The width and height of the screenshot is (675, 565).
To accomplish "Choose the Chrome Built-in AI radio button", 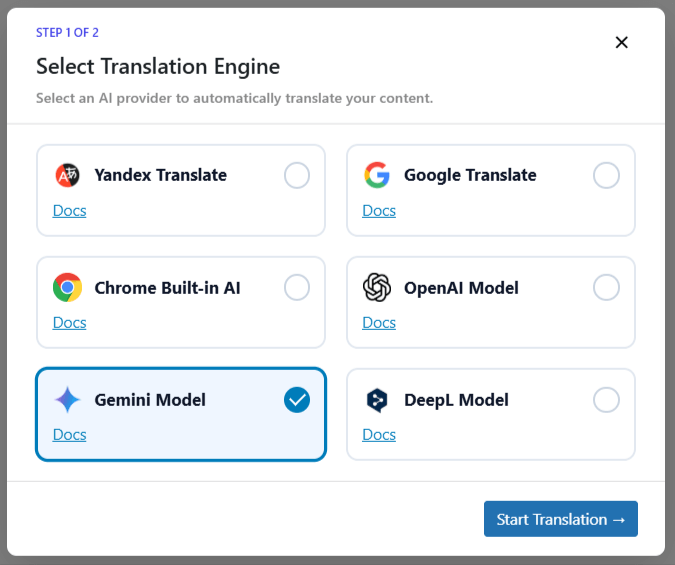I will click(297, 288).
